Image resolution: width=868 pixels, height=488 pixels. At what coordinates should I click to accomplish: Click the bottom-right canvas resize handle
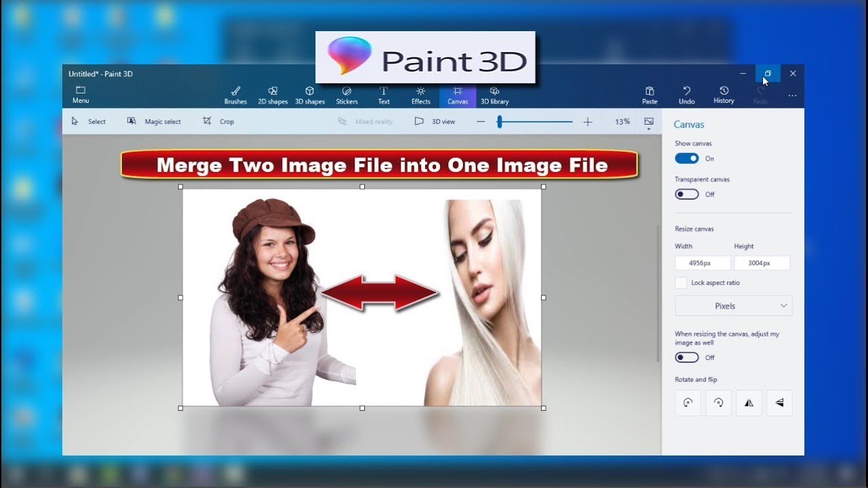click(x=544, y=408)
